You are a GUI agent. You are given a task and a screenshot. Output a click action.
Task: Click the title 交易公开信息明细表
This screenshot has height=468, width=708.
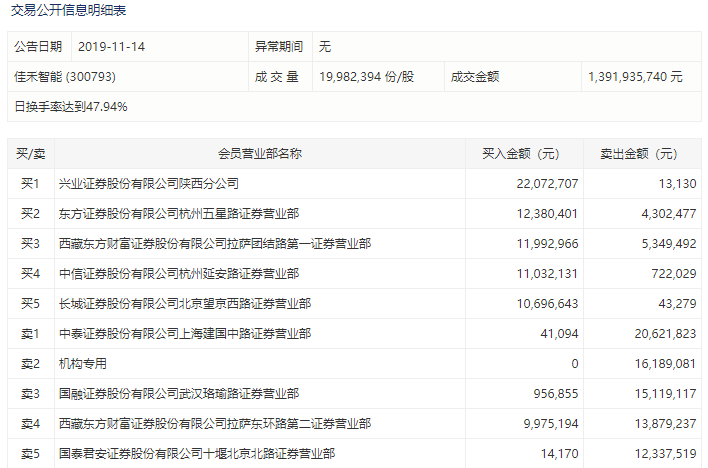point(69,10)
